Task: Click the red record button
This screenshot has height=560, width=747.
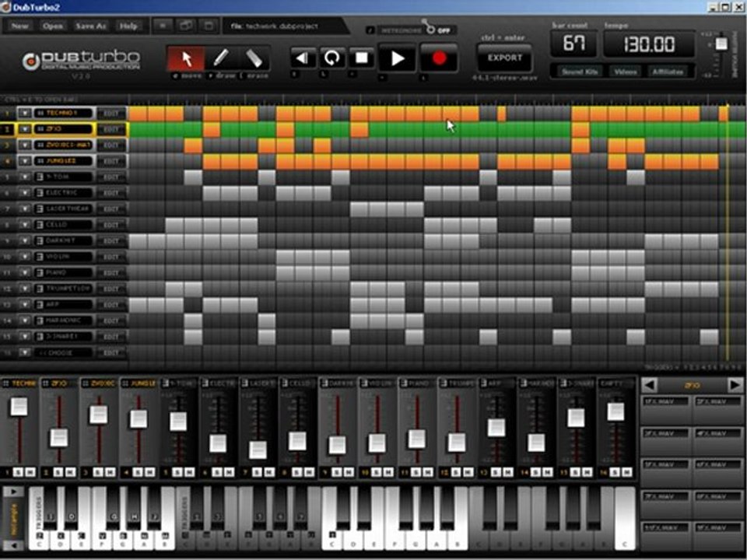Action: coord(439,58)
